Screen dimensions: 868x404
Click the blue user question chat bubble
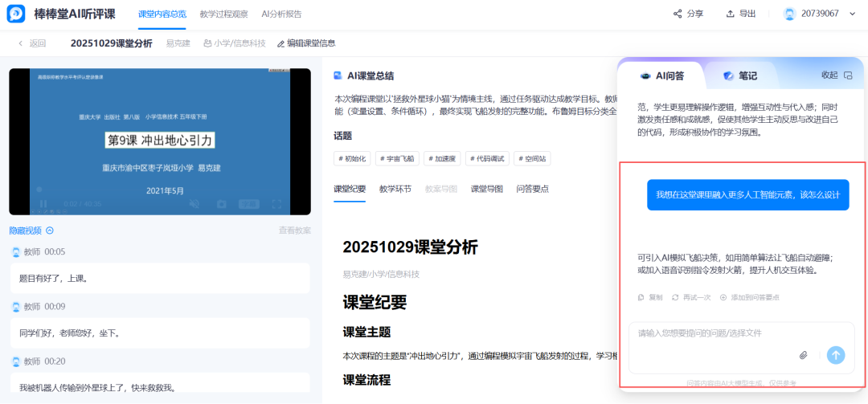tap(748, 195)
